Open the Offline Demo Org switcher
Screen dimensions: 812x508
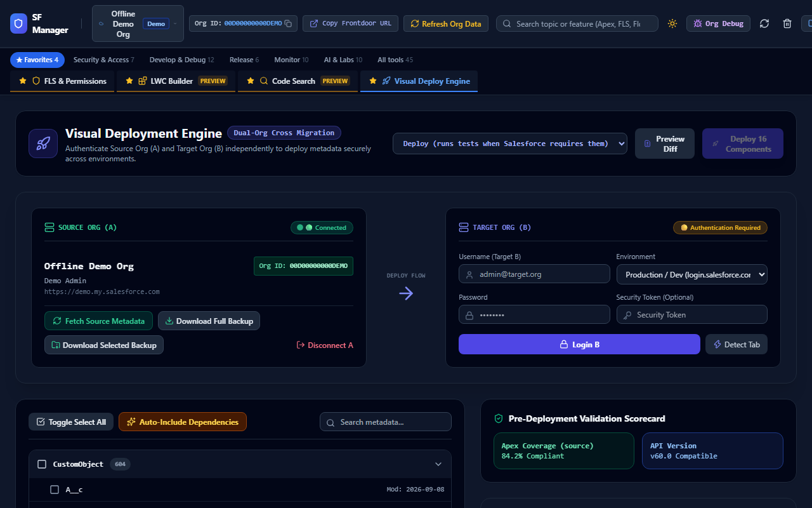pyautogui.click(x=138, y=23)
